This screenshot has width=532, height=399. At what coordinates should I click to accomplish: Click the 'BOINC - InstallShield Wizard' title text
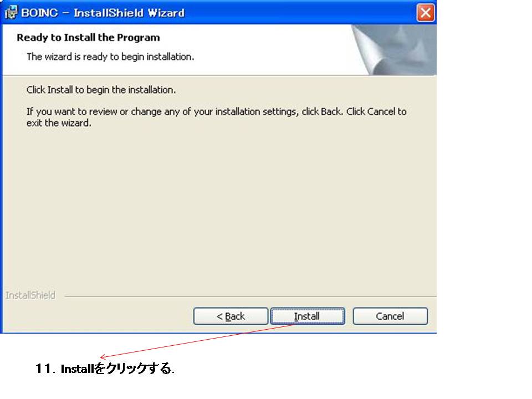tap(103, 13)
